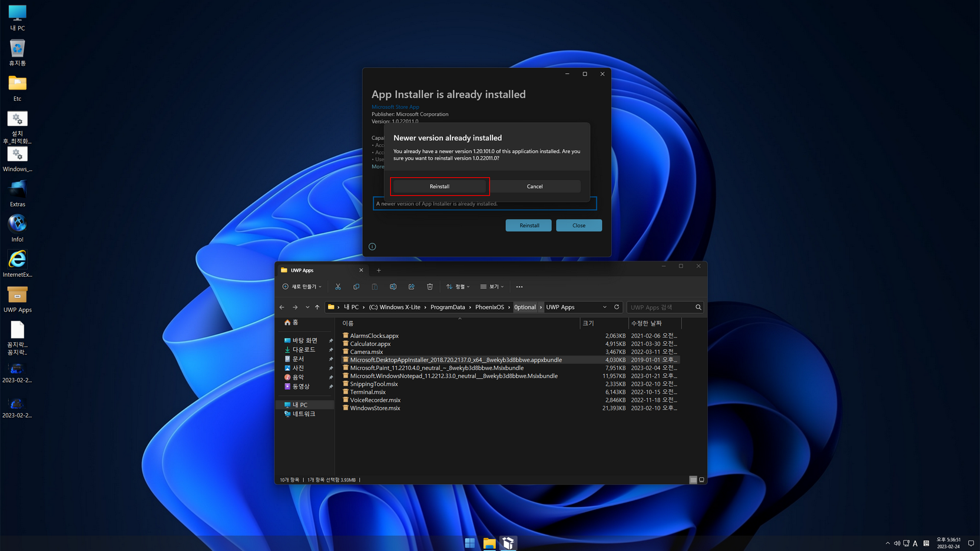This screenshot has height=551, width=980.
Task: Open the Microsoft Store App link
Action: coord(395,107)
